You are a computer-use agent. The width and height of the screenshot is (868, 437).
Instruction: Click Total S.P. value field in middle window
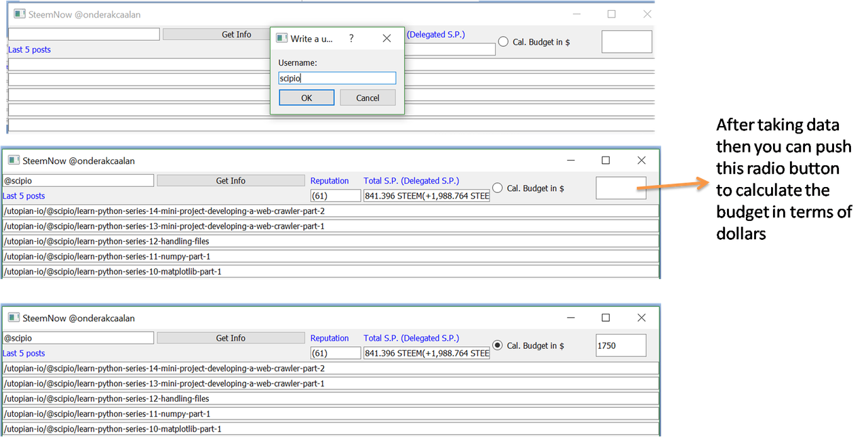426,196
